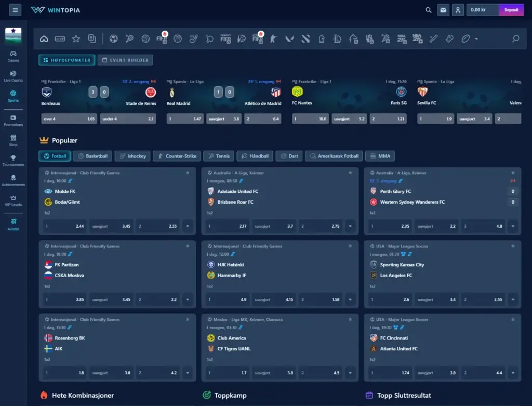Favorite the HJK Helsinki vs Hammarby match
The image size is (532, 406).
350,246
